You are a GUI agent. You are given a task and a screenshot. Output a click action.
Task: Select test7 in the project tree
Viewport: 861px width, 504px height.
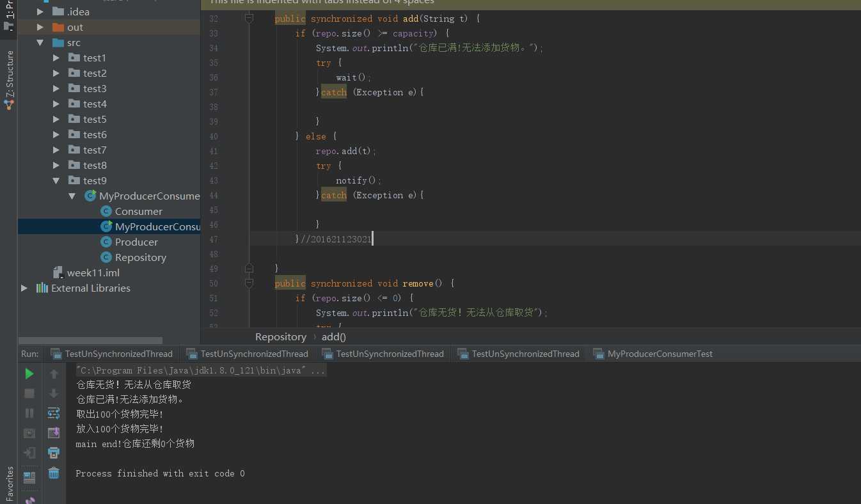[x=95, y=150]
